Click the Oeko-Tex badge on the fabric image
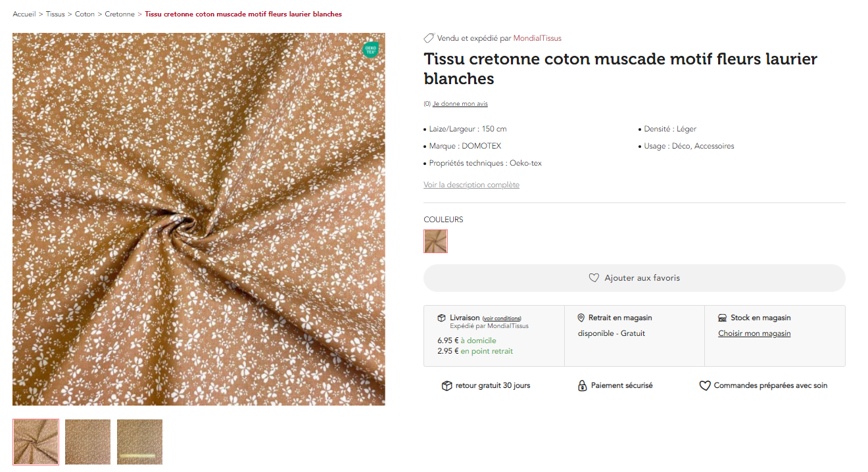 tap(371, 49)
